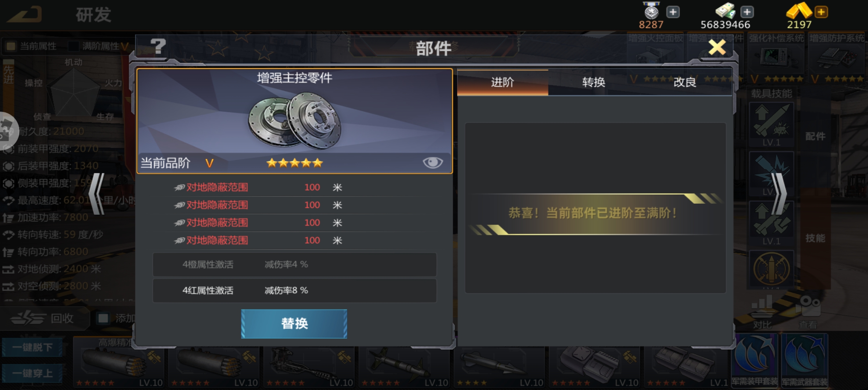Select the 进阶 tab
868x390 pixels.
pos(503,82)
